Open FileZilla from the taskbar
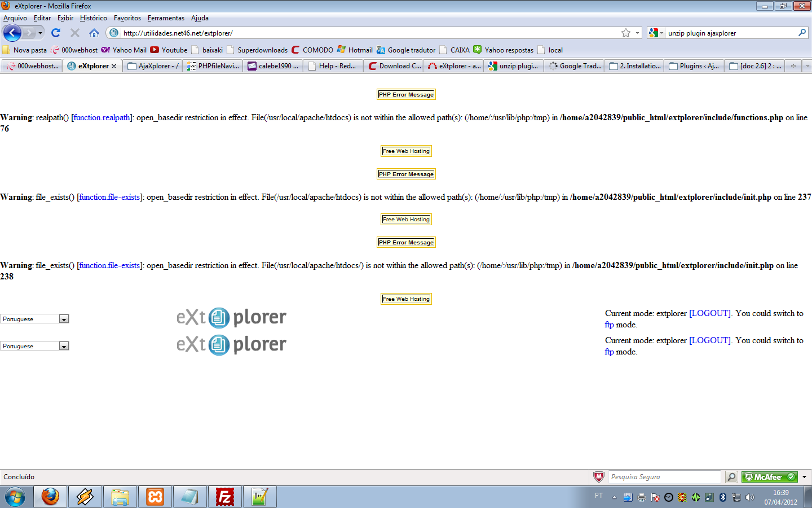 click(x=224, y=497)
